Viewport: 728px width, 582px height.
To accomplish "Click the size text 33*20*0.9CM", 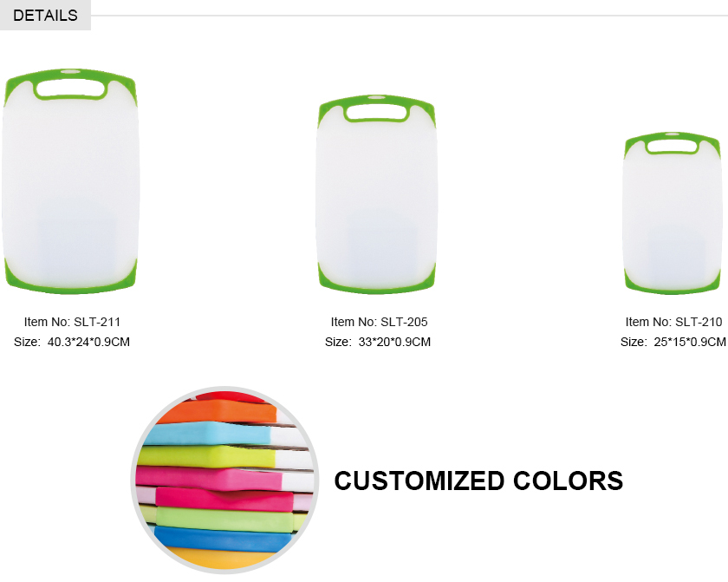I will click(x=394, y=342).
